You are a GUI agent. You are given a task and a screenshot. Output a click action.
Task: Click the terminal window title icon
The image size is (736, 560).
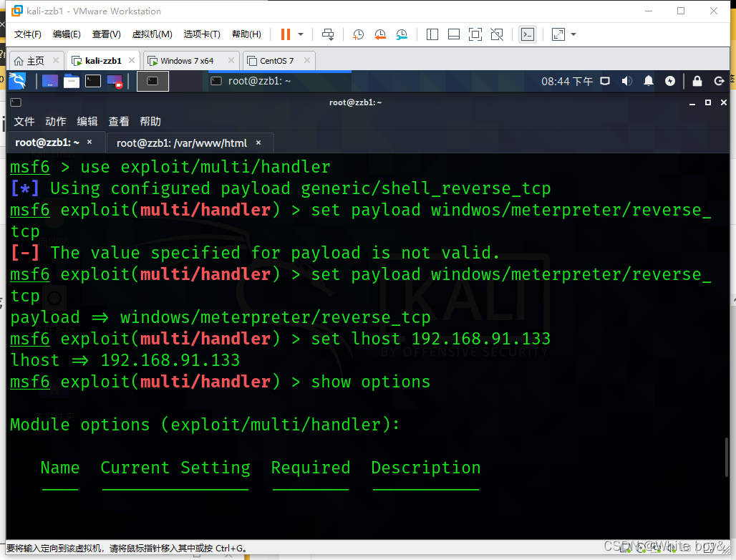coord(16,102)
